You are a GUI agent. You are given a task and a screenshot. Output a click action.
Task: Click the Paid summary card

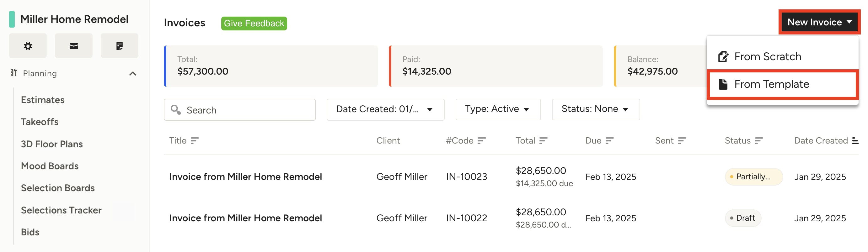coord(495,66)
